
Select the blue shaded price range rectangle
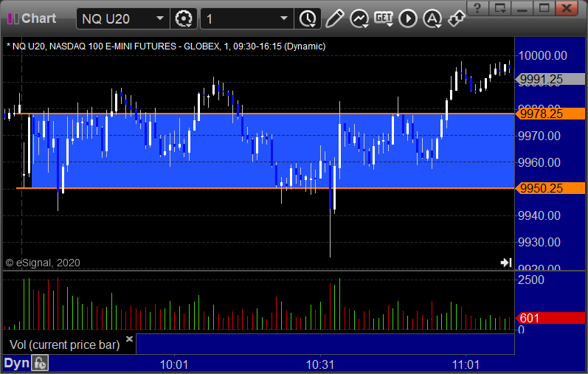point(273,150)
